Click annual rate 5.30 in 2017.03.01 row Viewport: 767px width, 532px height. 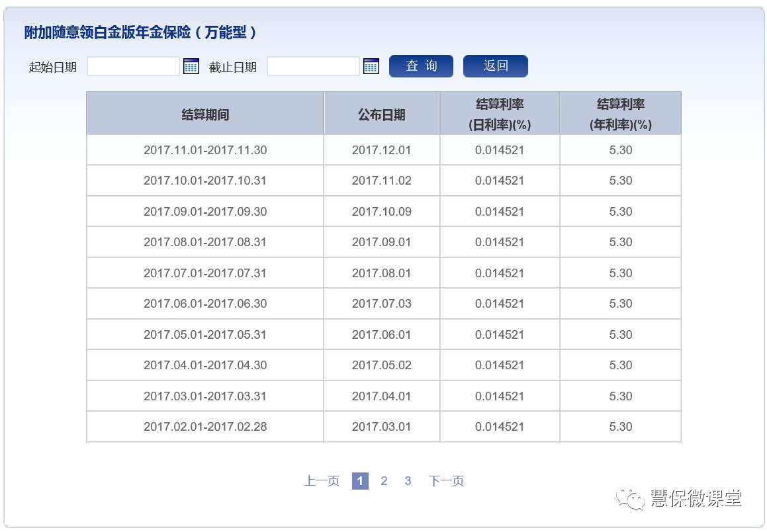[x=620, y=427]
